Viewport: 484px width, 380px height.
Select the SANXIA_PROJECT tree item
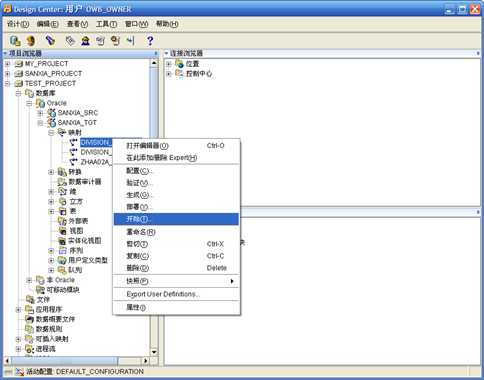point(53,73)
